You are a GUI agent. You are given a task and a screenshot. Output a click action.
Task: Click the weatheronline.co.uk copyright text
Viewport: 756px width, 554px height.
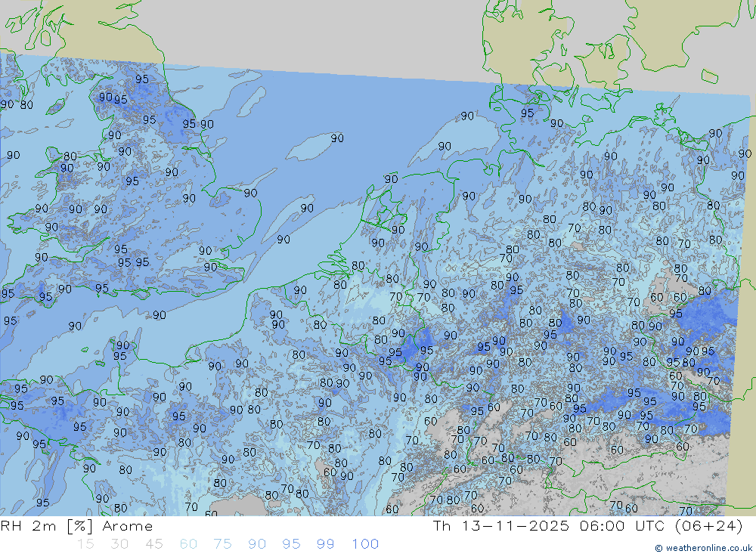703,548
